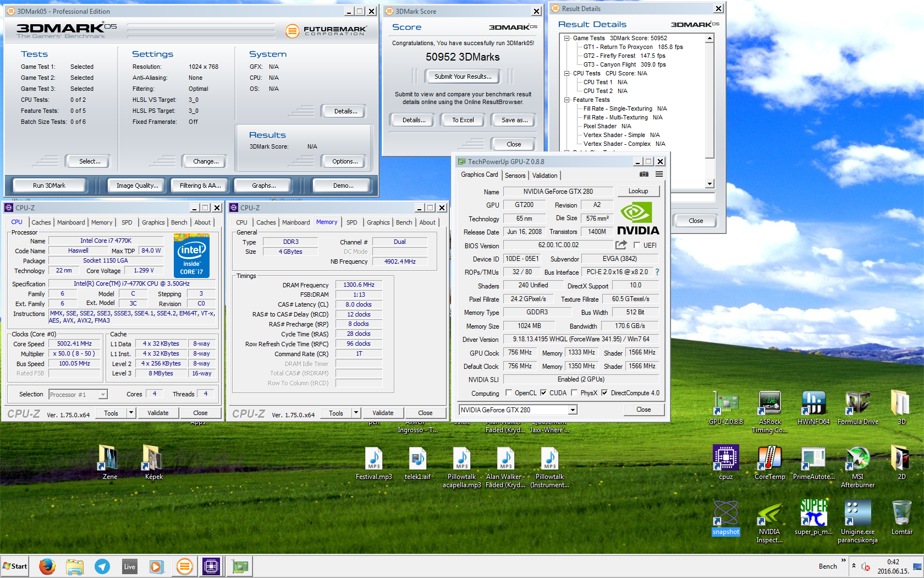The height and width of the screenshot is (578, 924).
Task: Open the 2D folder on desktop
Action: click(x=901, y=462)
